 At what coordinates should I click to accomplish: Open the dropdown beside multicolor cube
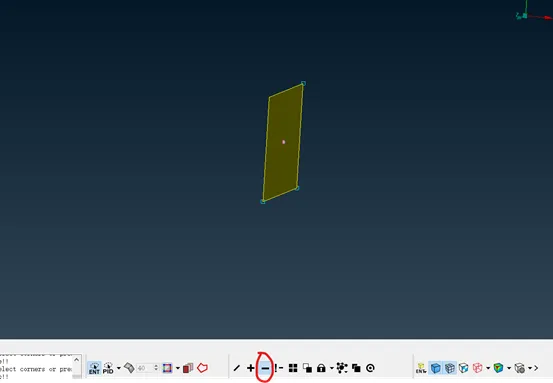(509, 368)
